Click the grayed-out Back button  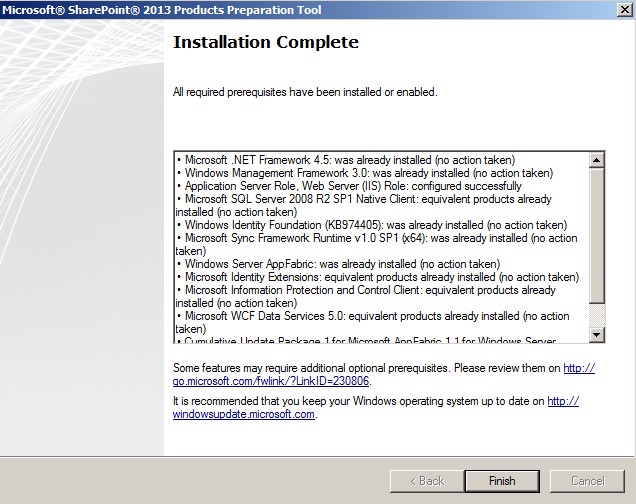coord(424,480)
